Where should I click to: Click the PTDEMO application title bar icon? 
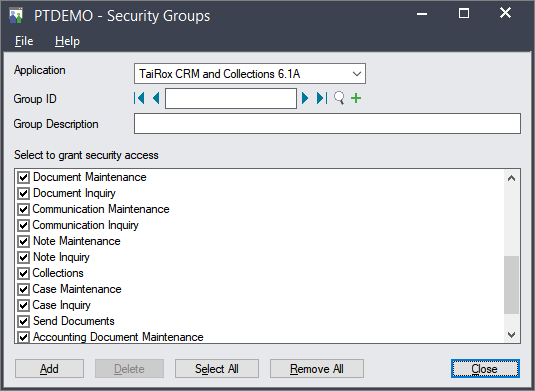pyautogui.click(x=16, y=15)
